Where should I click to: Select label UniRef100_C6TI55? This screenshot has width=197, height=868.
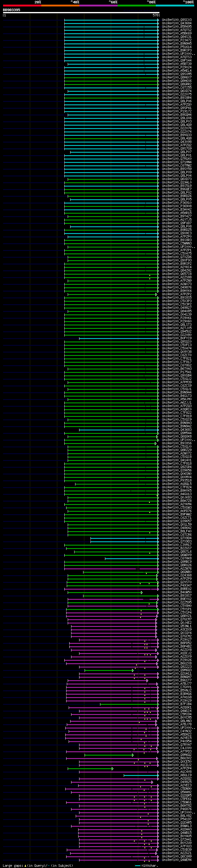point(177,88)
